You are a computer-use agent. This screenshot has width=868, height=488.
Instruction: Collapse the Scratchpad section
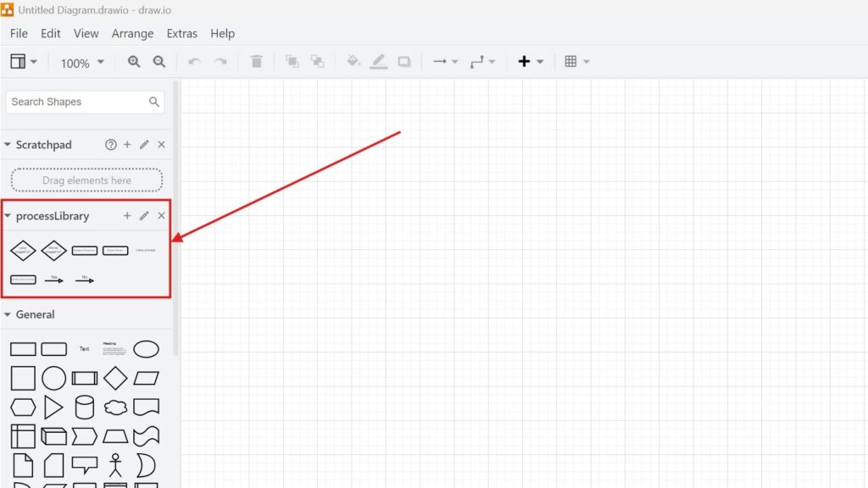click(7, 144)
